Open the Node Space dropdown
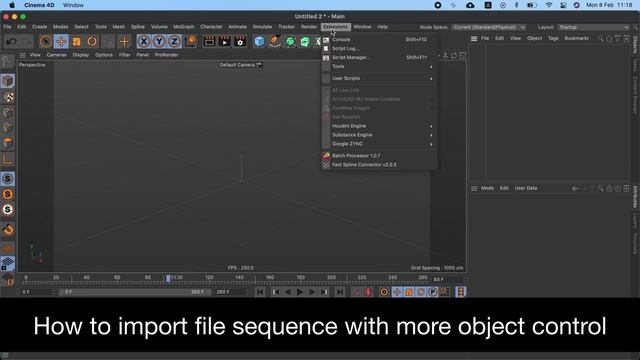 pyautogui.click(x=489, y=27)
